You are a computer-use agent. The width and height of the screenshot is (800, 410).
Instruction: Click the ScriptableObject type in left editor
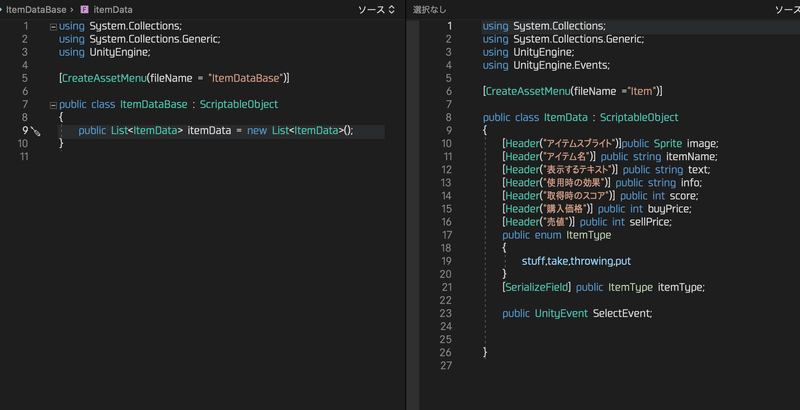pos(239,104)
